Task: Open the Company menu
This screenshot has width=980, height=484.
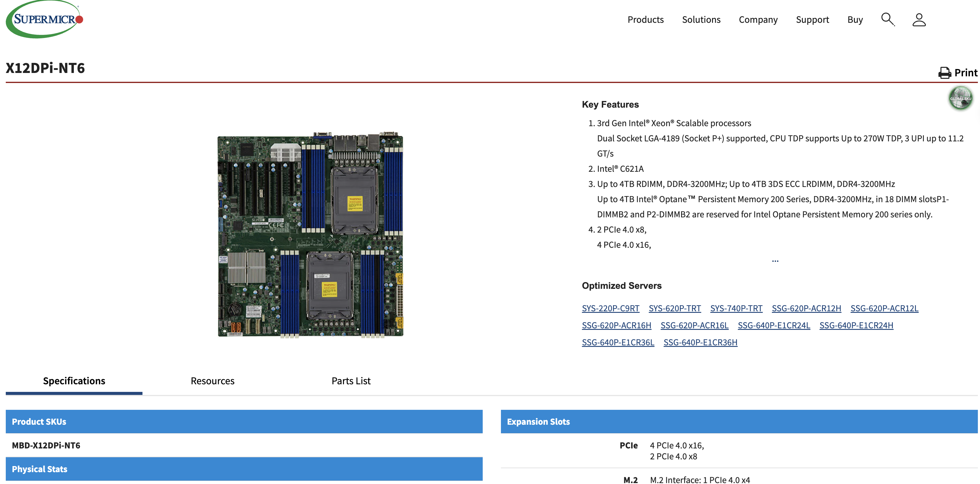Action: click(758, 20)
